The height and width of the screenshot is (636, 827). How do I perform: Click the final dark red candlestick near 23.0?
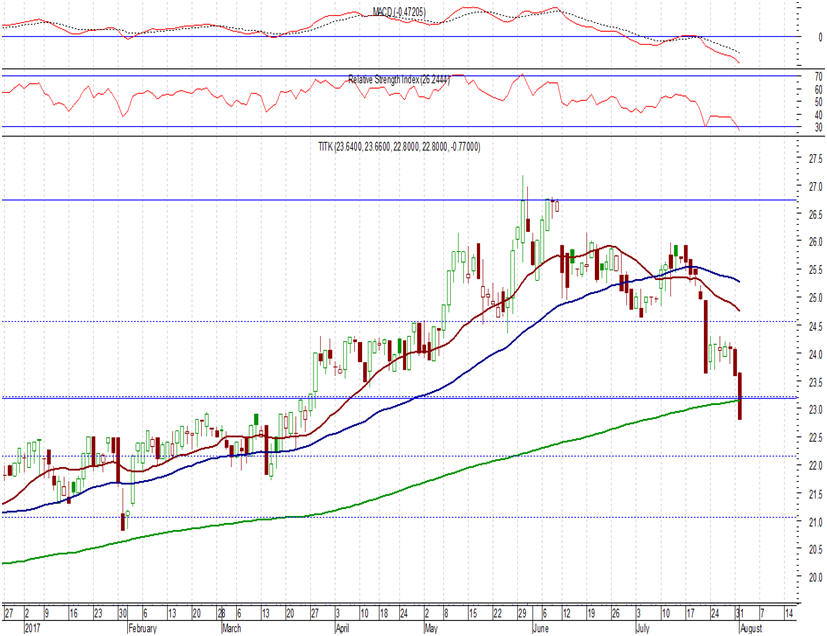740,396
